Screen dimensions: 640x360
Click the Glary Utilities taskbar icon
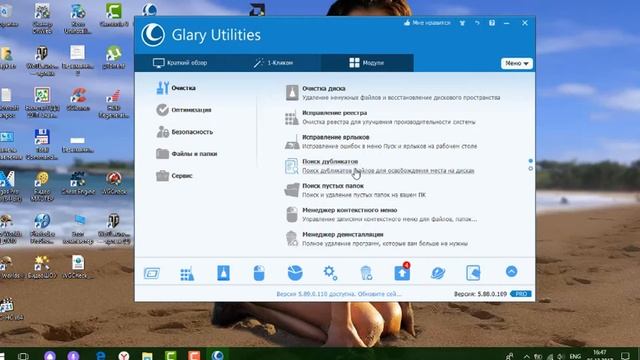tap(218, 356)
